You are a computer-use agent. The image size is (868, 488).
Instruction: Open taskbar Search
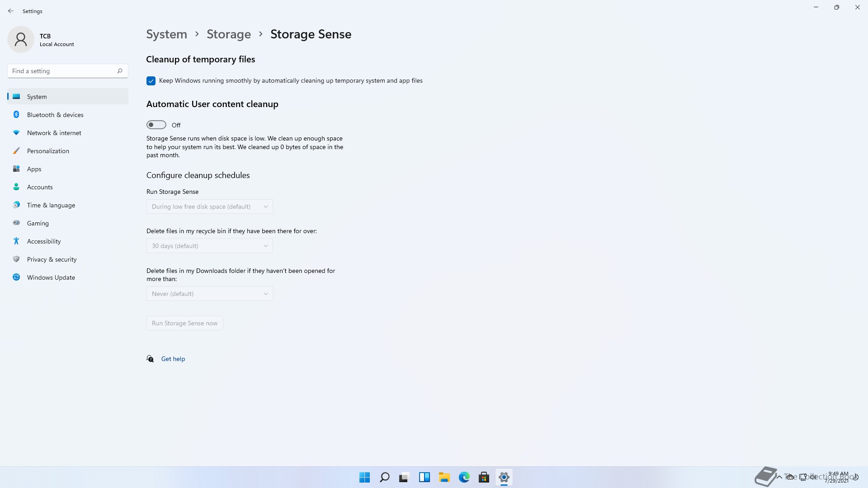coord(385,477)
